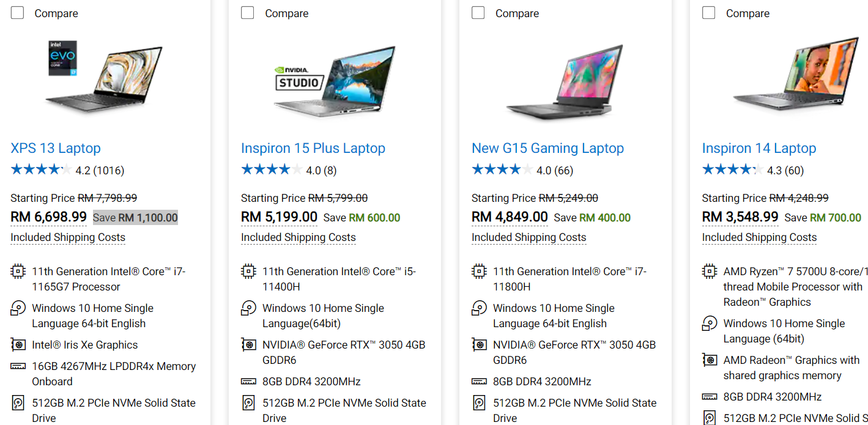Click the processor icon beside XPS 13's Intel i7 spec
The height and width of the screenshot is (425, 868).
[x=18, y=271]
